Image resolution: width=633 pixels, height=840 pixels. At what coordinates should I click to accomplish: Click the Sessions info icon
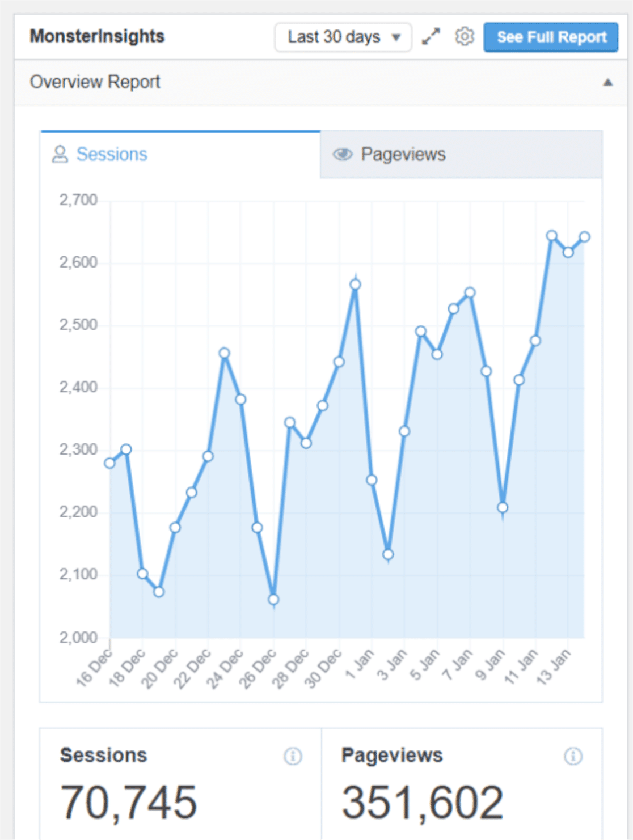point(293,756)
